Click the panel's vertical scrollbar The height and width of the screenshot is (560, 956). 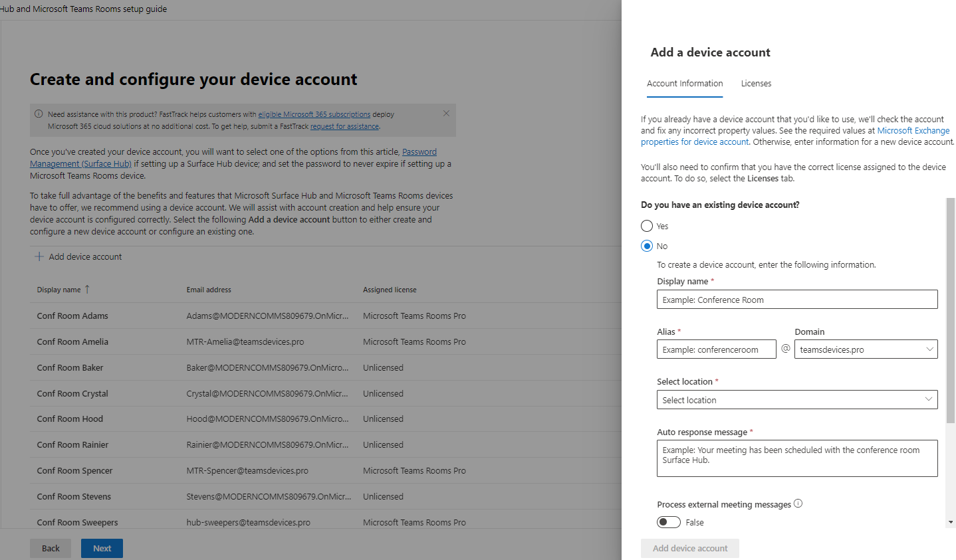coord(951,310)
